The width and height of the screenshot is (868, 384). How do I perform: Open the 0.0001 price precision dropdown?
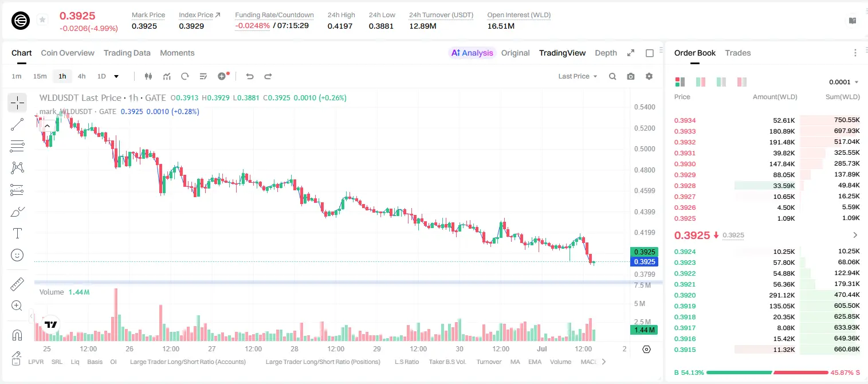pyautogui.click(x=844, y=82)
